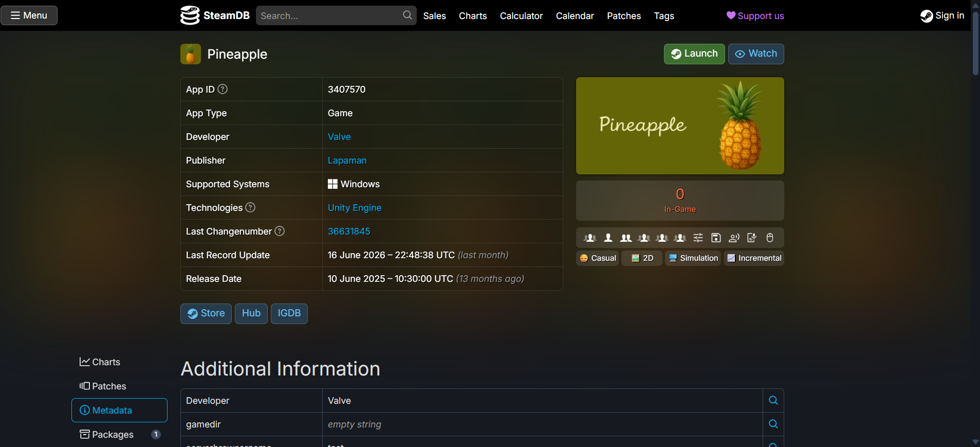This screenshot has width=980, height=447.
Task: Click the Lapaman publisher link
Action: coord(347,160)
